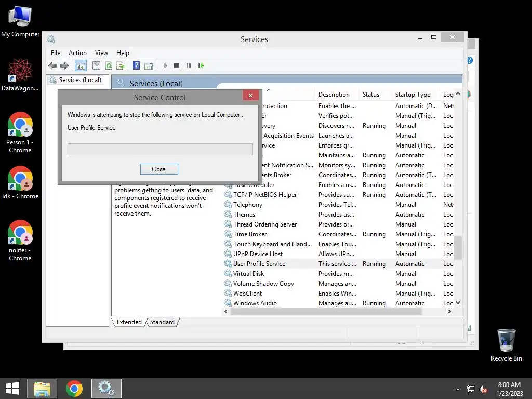Sort by the Status column header

[376, 95]
